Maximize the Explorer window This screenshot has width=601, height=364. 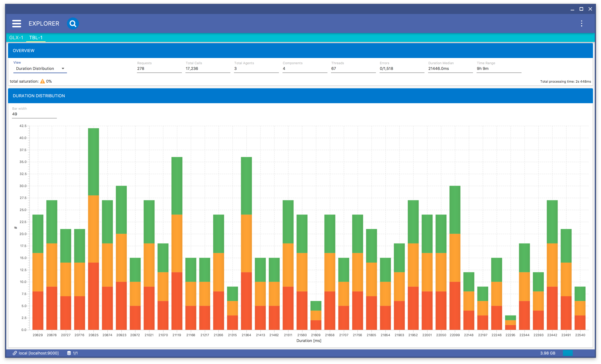(581, 9)
